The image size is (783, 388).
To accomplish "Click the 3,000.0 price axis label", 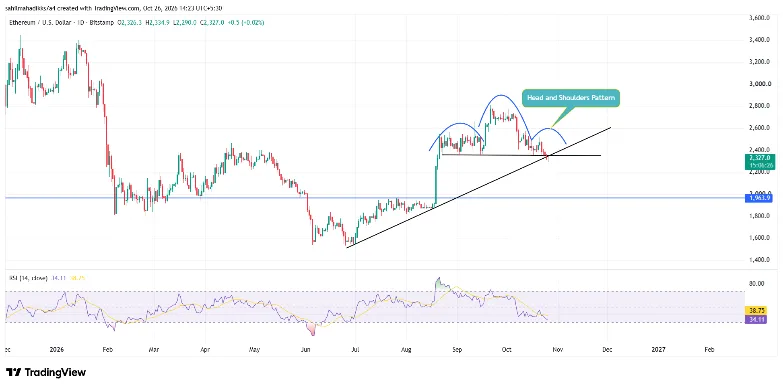I will (761, 84).
